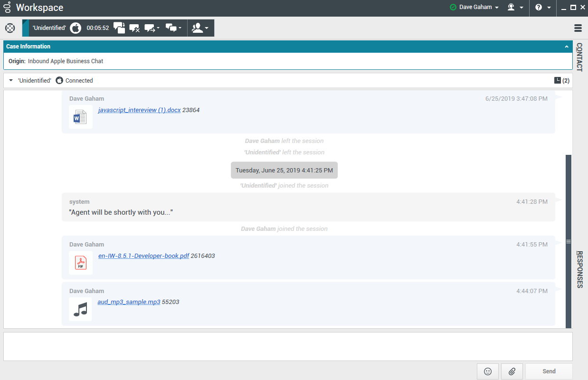Image resolution: width=588 pixels, height=380 pixels.
Task: Open the emoji picker
Action: pyautogui.click(x=487, y=371)
